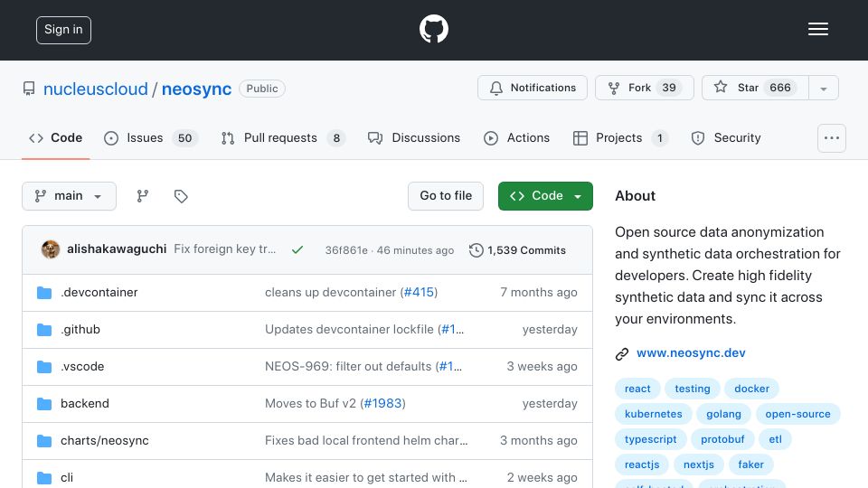Click the Sign in button
This screenshot has width=868, height=488.
click(63, 30)
